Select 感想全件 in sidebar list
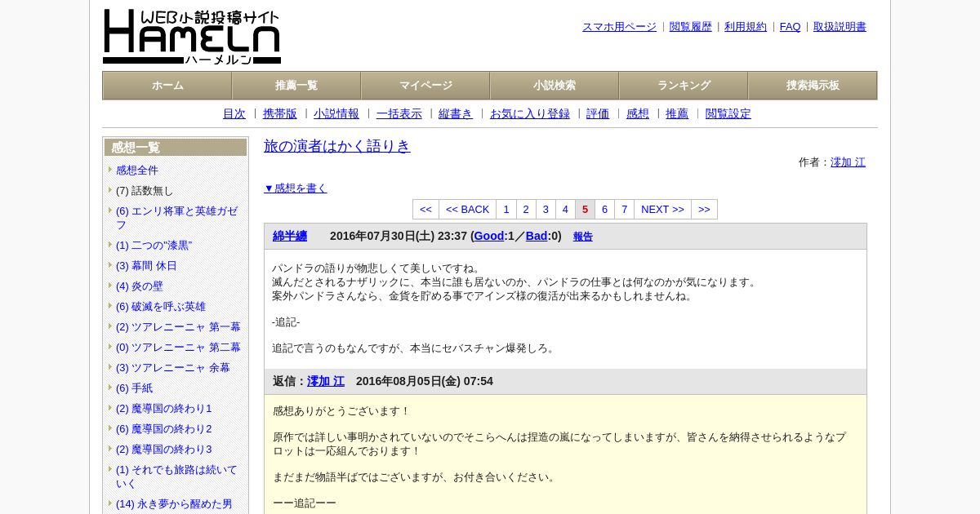This screenshot has width=980, height=514. 137,171
